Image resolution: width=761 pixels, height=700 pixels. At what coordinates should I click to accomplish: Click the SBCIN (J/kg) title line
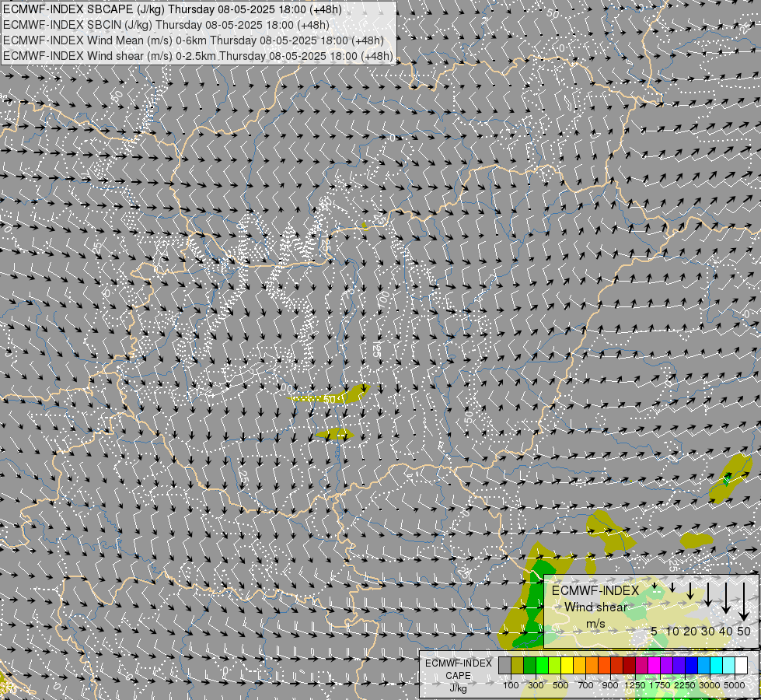166,25
